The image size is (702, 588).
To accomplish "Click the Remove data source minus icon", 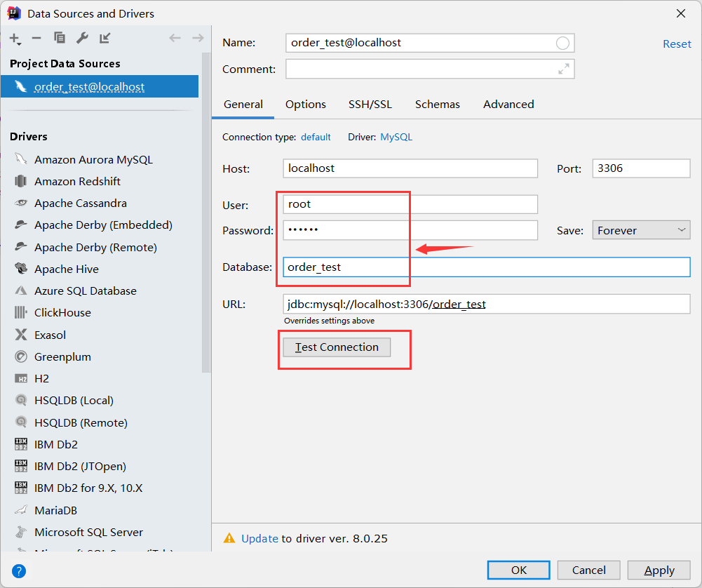I will point(36,39).
